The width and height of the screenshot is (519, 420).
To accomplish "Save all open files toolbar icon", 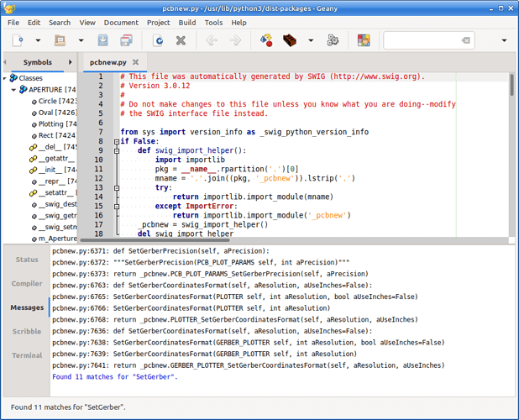I will [126, 40].
